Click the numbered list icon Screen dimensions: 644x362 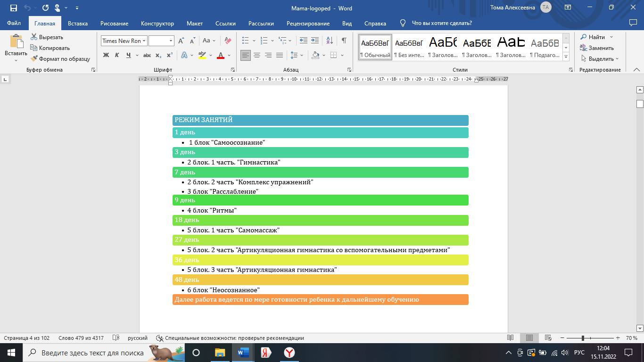[264, 41]
